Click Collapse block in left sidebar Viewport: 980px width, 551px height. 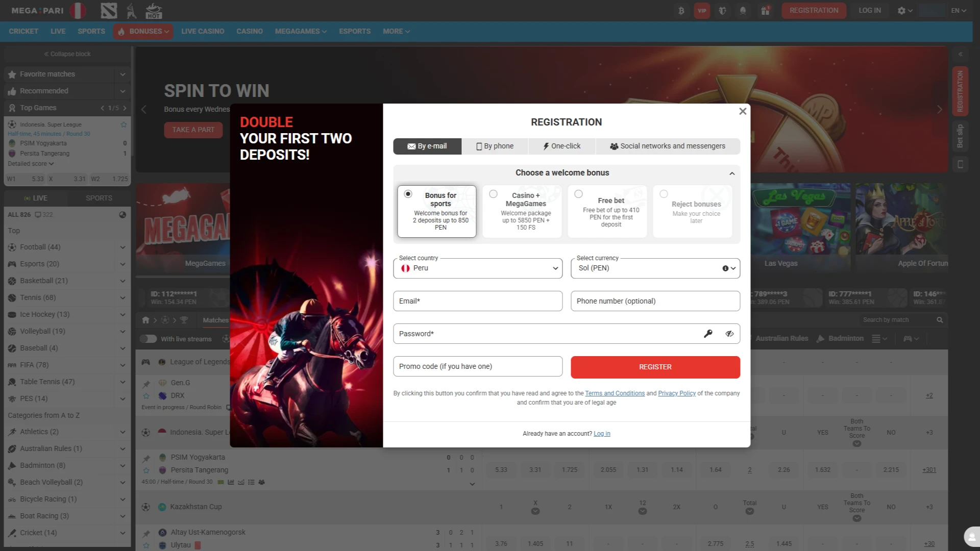[x=67, y=54]
